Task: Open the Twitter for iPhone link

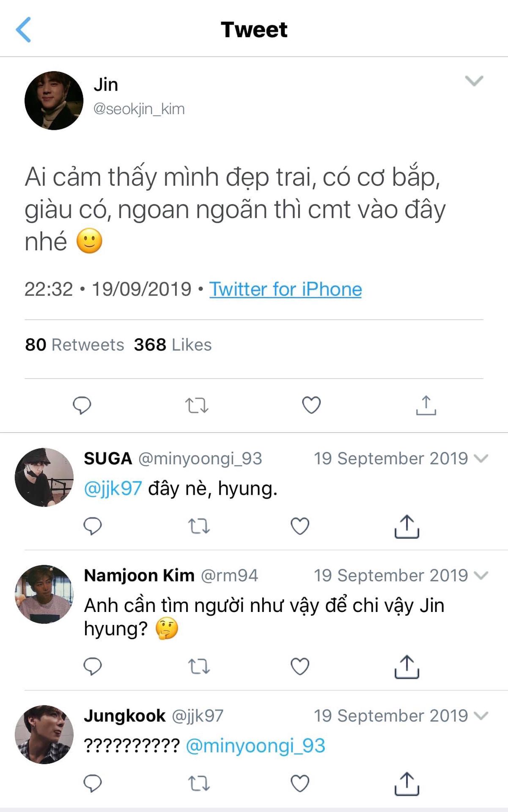Action: (x=286, y=290)
